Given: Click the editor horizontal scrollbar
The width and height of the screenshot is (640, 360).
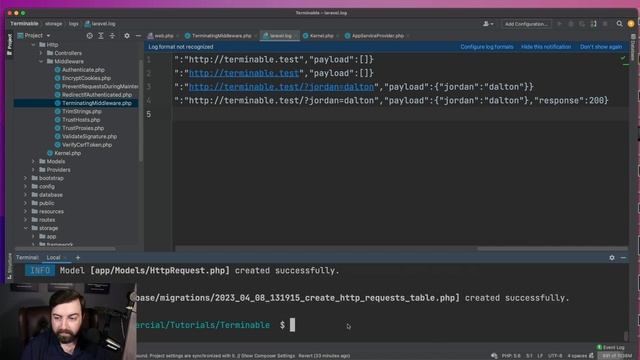Looking at the screenshot, I should [x=552, y=248].
